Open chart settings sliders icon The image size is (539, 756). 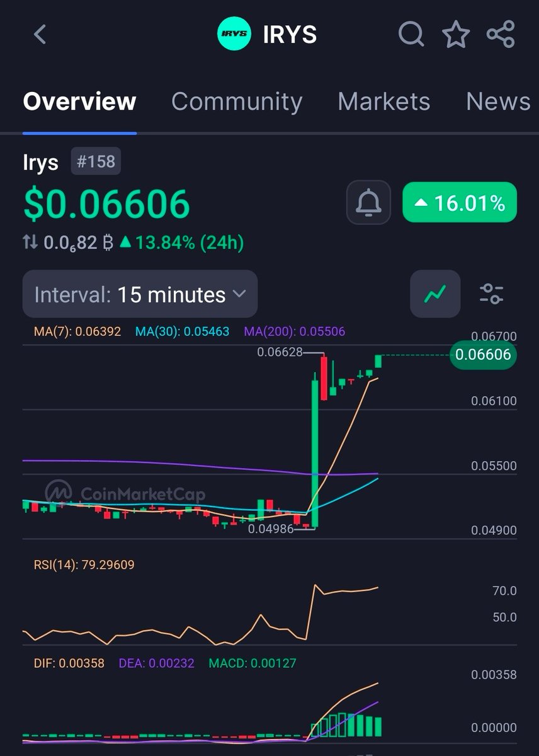pos(491,294)
